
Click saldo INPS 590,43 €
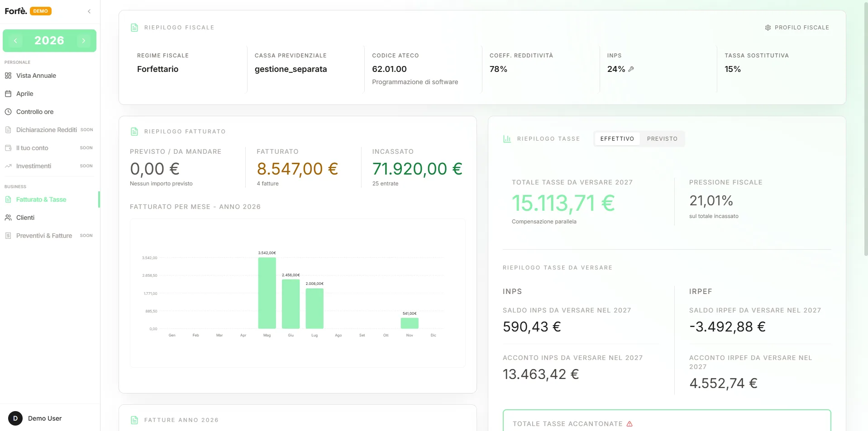(532, 327)
